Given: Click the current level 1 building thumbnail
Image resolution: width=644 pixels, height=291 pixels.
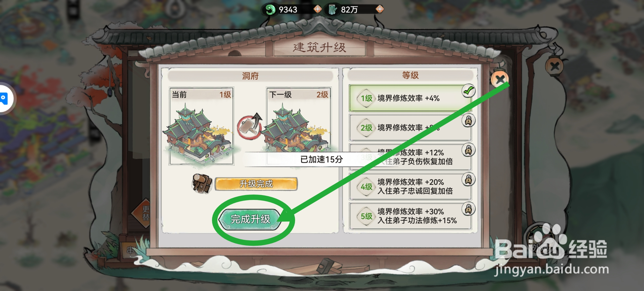Looking at the screenshot, I should [201, 126].
